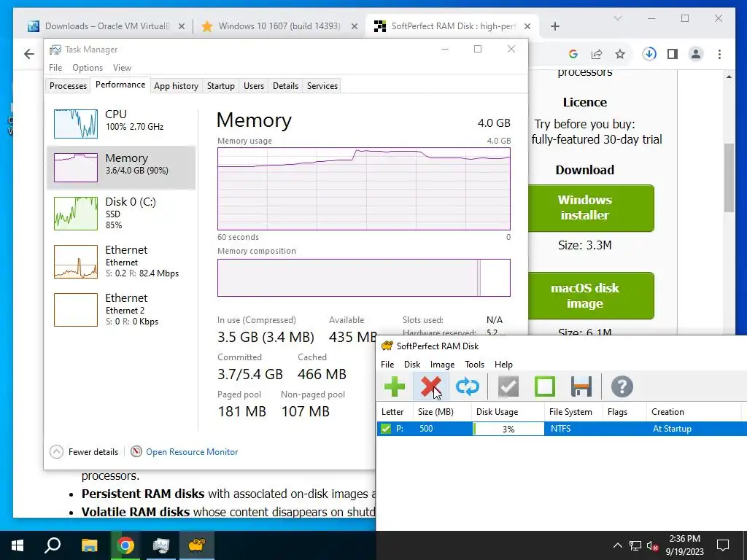Viewport: 747px width, 560px height.
Task: Toggle the checkbox for disk P:
Action: click(x=385, y=429)
